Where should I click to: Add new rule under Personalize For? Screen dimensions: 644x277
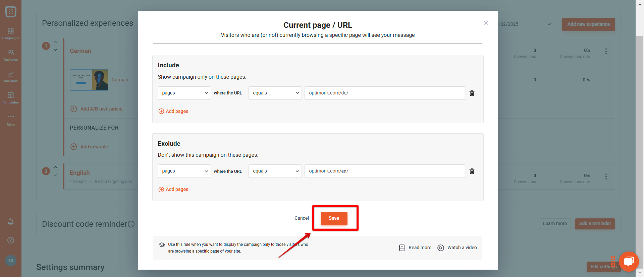[89, 147]
